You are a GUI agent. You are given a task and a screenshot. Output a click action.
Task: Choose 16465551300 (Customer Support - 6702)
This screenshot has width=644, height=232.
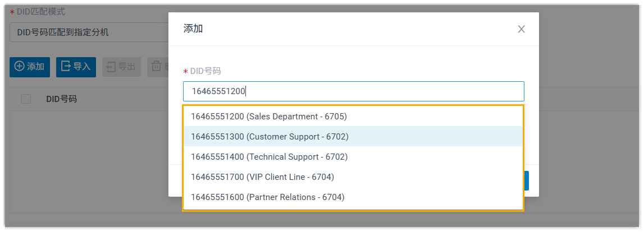pos(270,137)
